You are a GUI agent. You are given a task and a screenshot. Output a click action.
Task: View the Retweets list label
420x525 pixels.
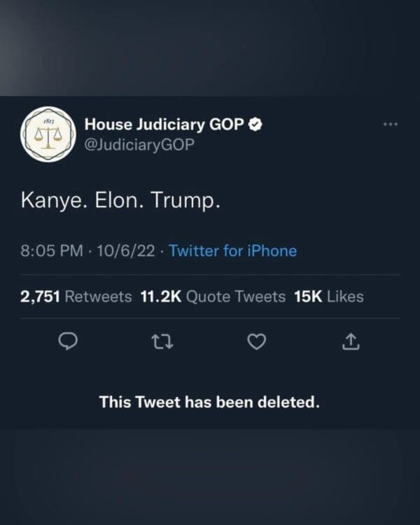[x=98, y=296]
